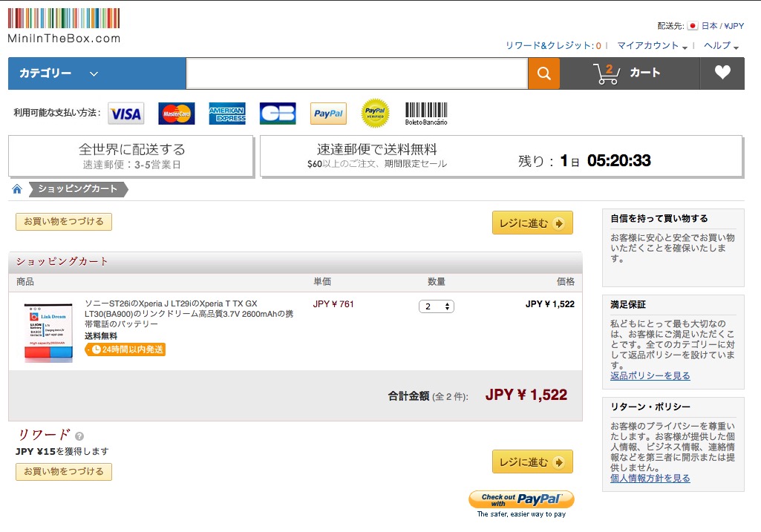The image size is (761, 532).
Task: Click the American Express logo
Action: [227, 114]
